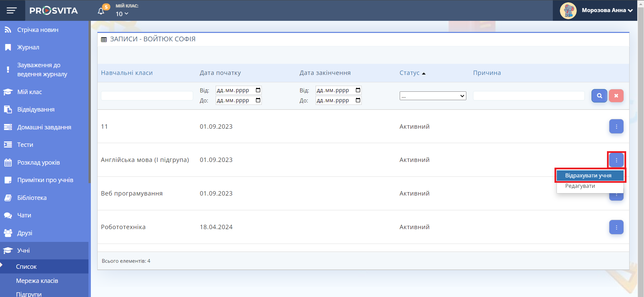644x297 pixels.
Task: Go to Розклад уроків in sidebar
Action: pyautogui.click(x=38, y=163)
